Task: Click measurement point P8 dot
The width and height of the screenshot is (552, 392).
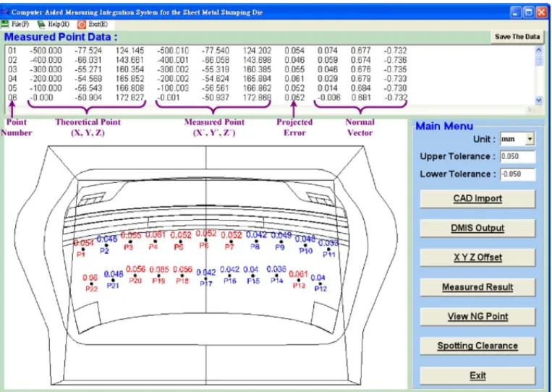Action: pyautogui.click(x=256, y=242)
